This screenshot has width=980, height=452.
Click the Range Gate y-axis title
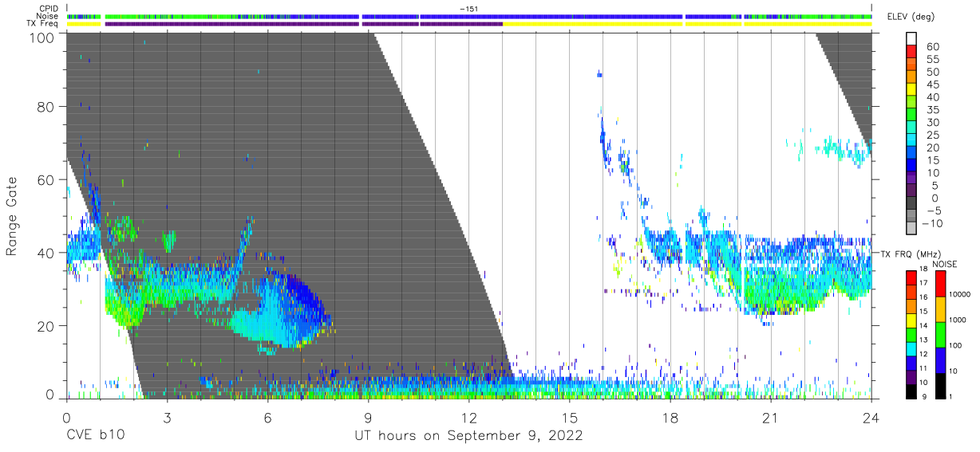coord(12,215)
